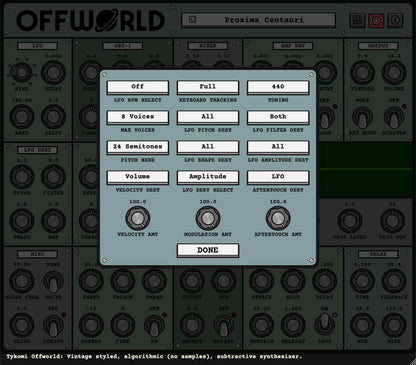This screenshot has width=416, height=365.
Task: Click the LFO Delay knob
Action: coord(53,72)
